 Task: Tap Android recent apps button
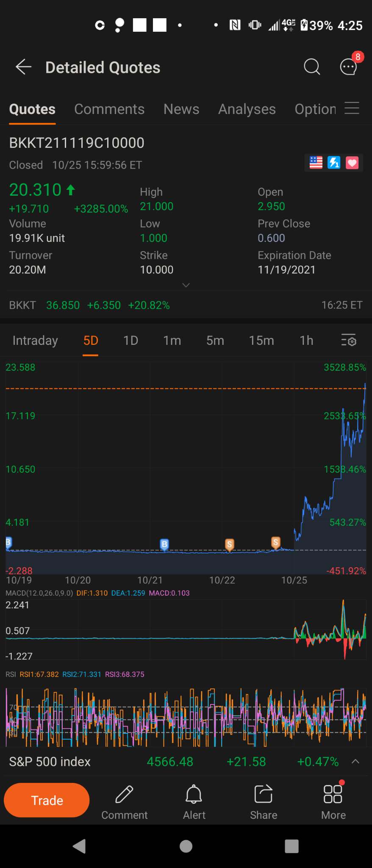point(291,846)
